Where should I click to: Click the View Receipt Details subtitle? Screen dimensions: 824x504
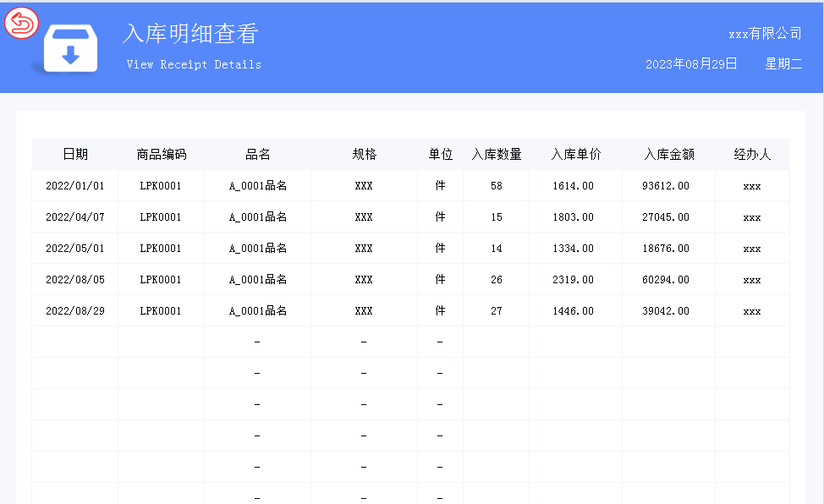(194, 64)
